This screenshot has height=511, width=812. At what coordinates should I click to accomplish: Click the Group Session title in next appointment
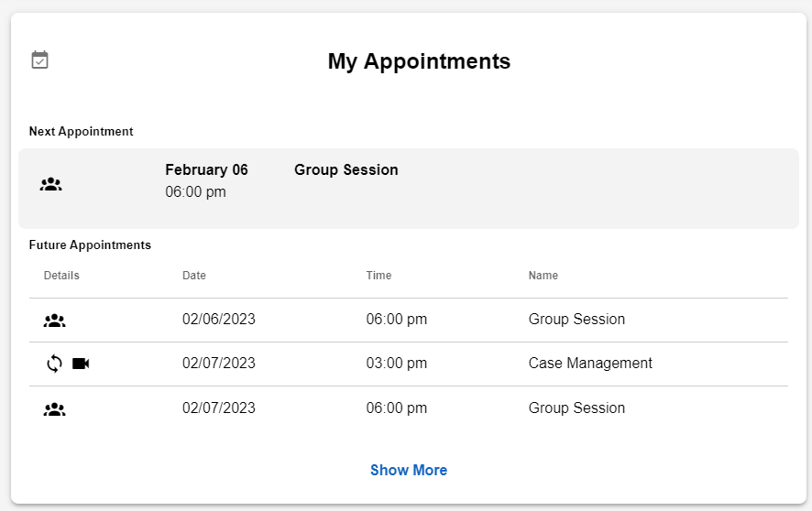coord(346,170)
